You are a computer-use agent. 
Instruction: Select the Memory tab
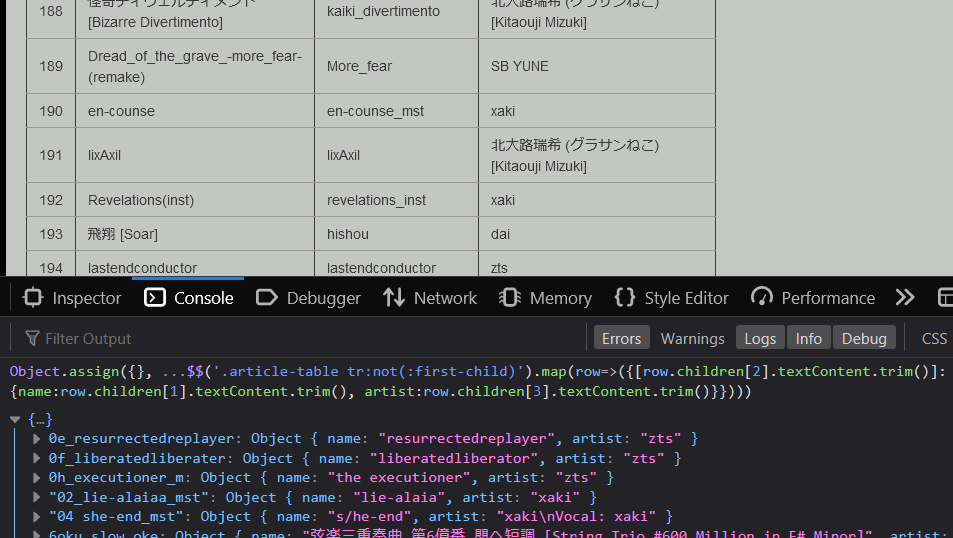(x=545, y=298)
